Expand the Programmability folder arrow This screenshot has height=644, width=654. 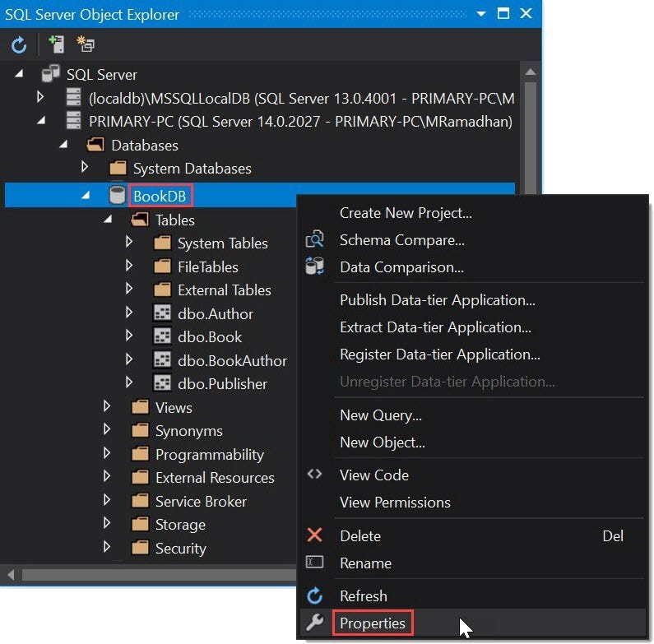[x=107, y=453]
